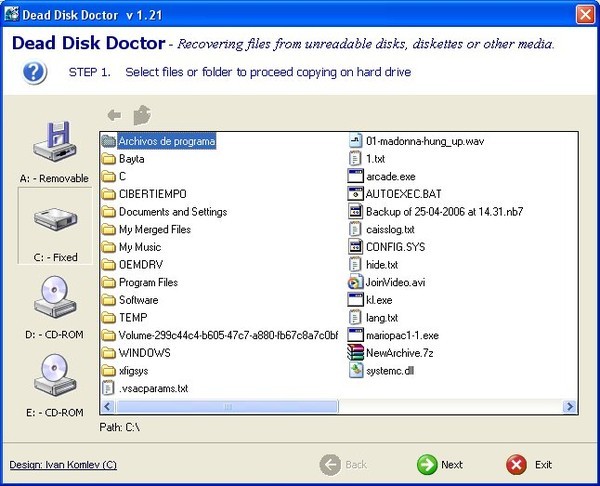
Task: Select the My Music folder name
Action: pos(140,247)
